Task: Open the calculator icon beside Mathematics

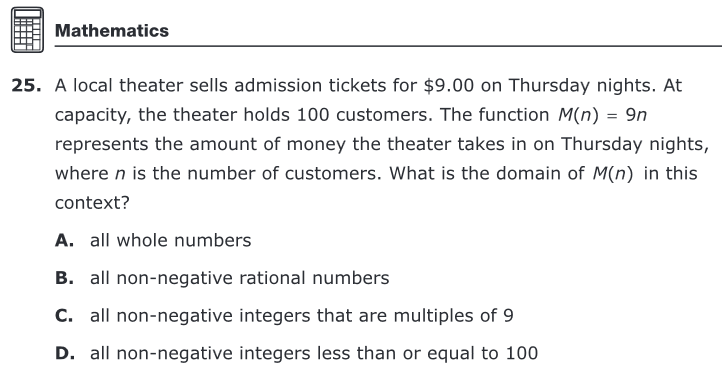Action: 28,30
